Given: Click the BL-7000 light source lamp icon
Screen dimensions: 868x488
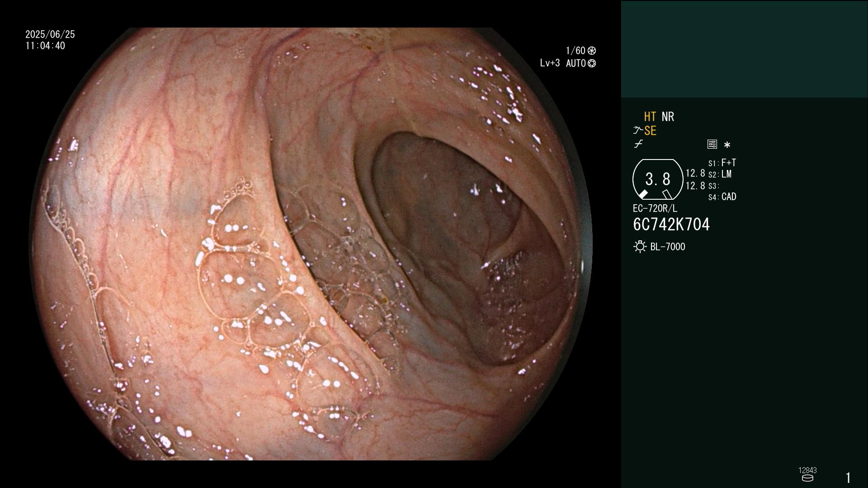Looking at the screenshot, I should (640, 247).
